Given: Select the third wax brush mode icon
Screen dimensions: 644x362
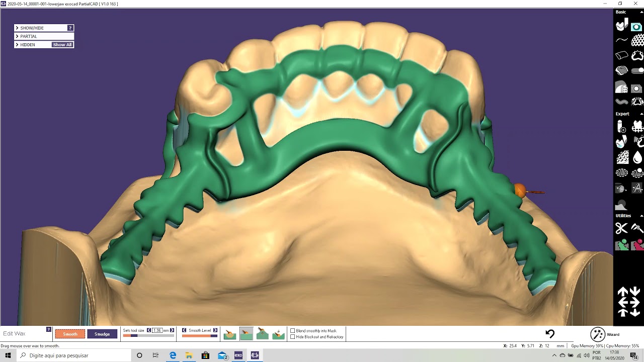Looking at the screenshot, I should (x=262, y=334).
